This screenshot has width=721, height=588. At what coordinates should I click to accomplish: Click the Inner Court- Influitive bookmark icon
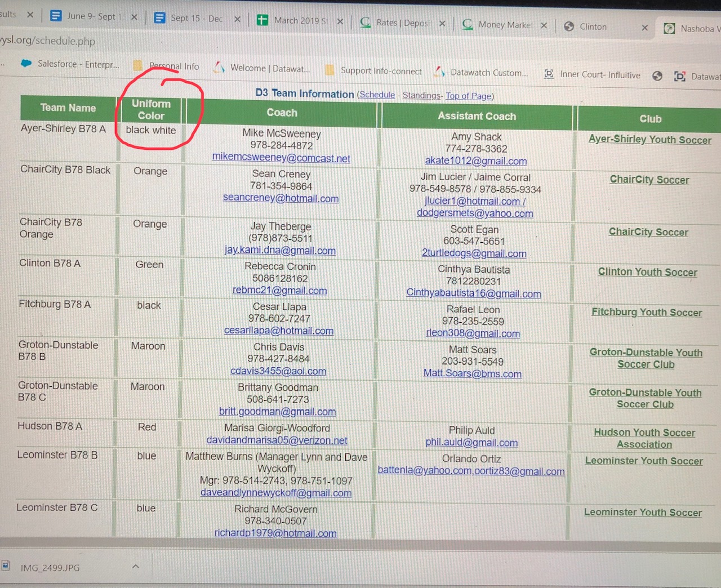[x=549, y=74]
